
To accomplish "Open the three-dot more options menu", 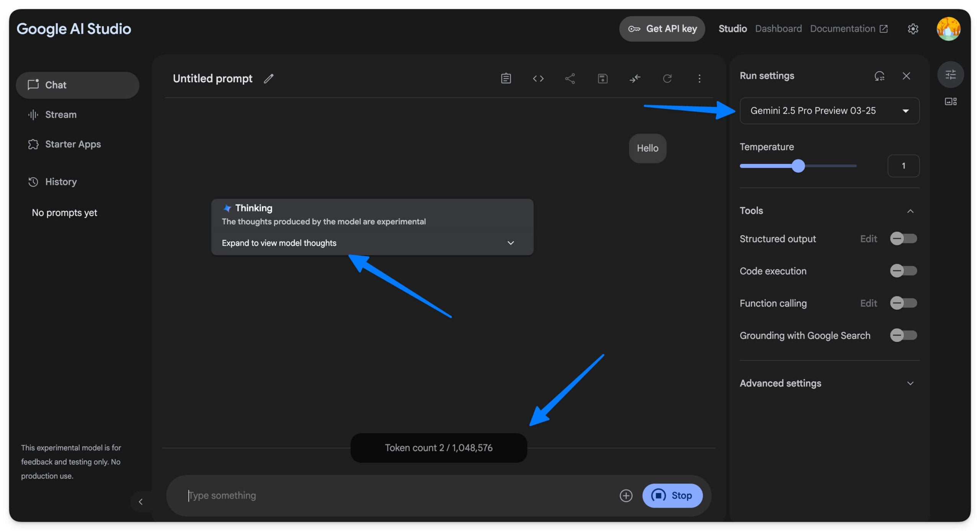I will (699, 78).
